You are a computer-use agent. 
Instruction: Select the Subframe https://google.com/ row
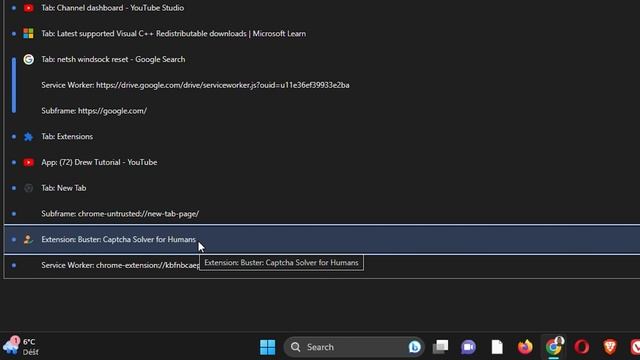(x=322, y=111)
